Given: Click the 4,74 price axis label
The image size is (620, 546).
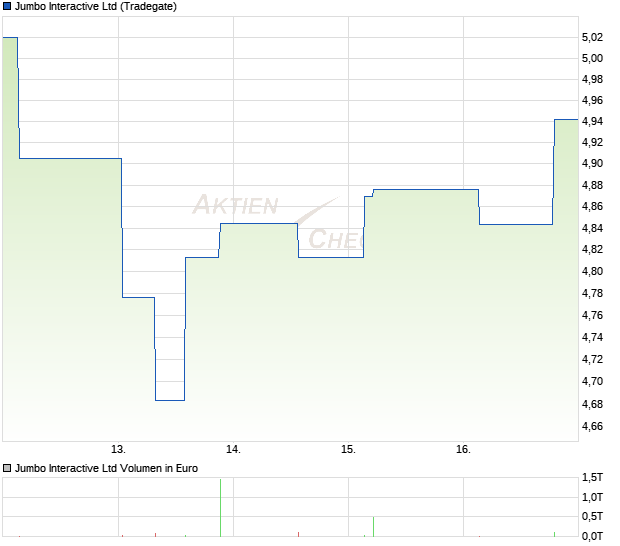Looking at the screenshot, I should coord(592,337).
